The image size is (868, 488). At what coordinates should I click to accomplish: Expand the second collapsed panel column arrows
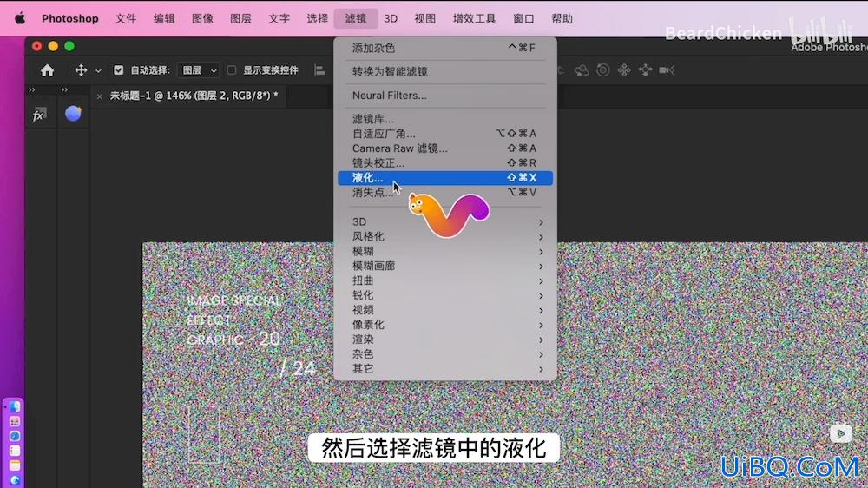click(64, 89)
